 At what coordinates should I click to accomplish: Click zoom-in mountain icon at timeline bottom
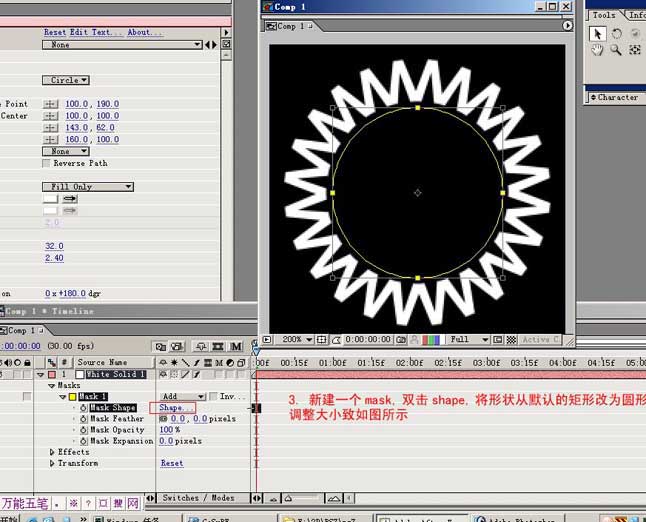click(x=334, y=499)
